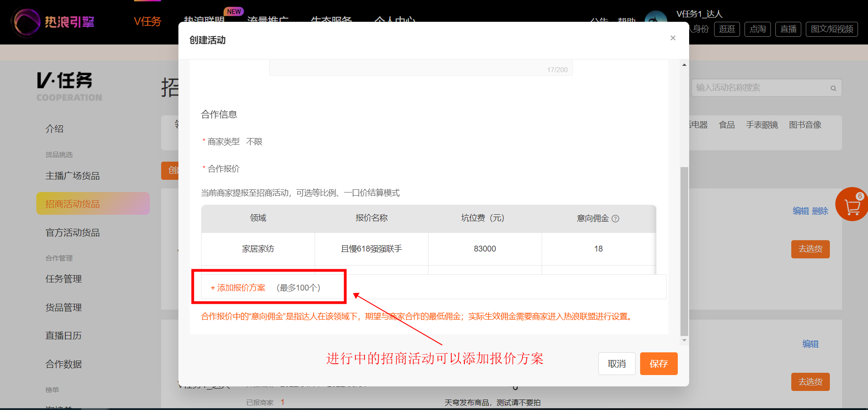868x410 pixels.
Task: Click the 意向佣金 help question icon
Action: [616, 218]
